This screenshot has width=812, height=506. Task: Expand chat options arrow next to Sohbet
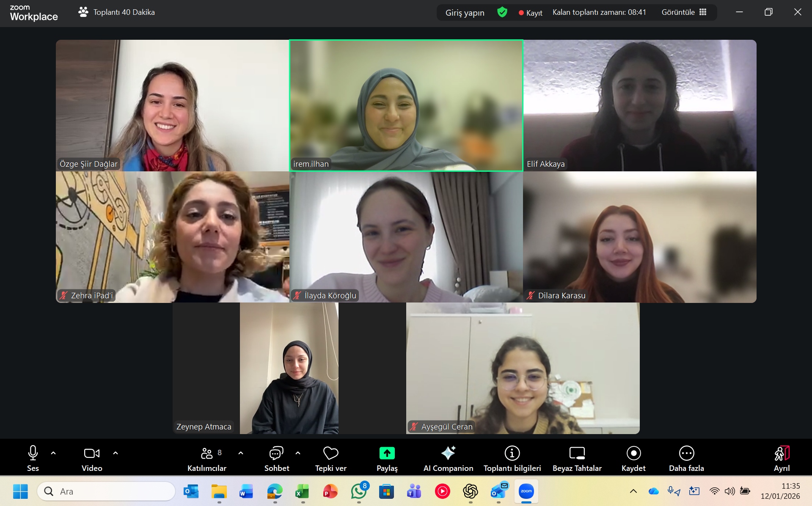[298, 453]
